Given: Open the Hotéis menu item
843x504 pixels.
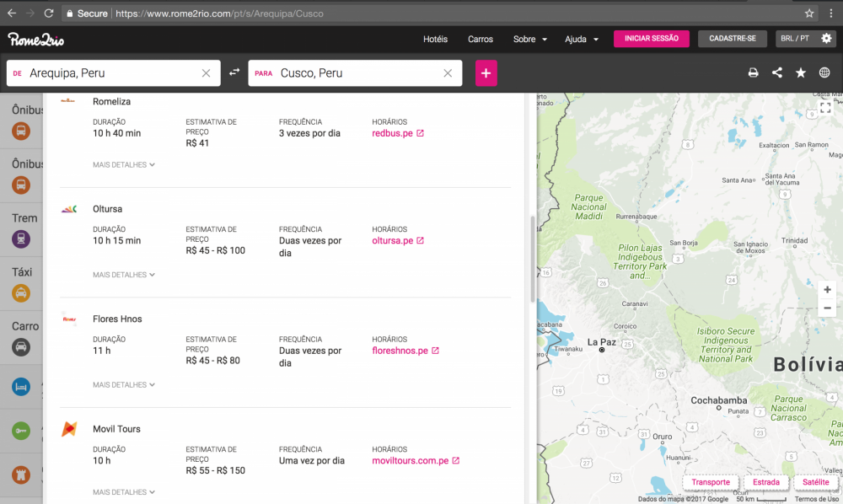Looking at the screenshot, I should pos(435,40).
